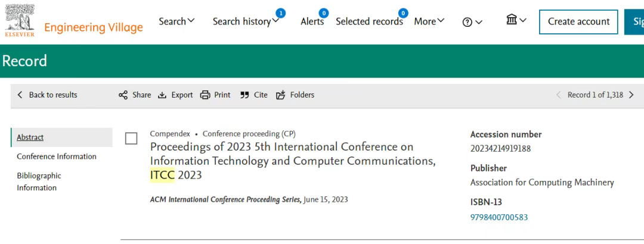The image size is (644, 244).
Task: Open the institution building icon menu
Action: click(x=516, y=20)
